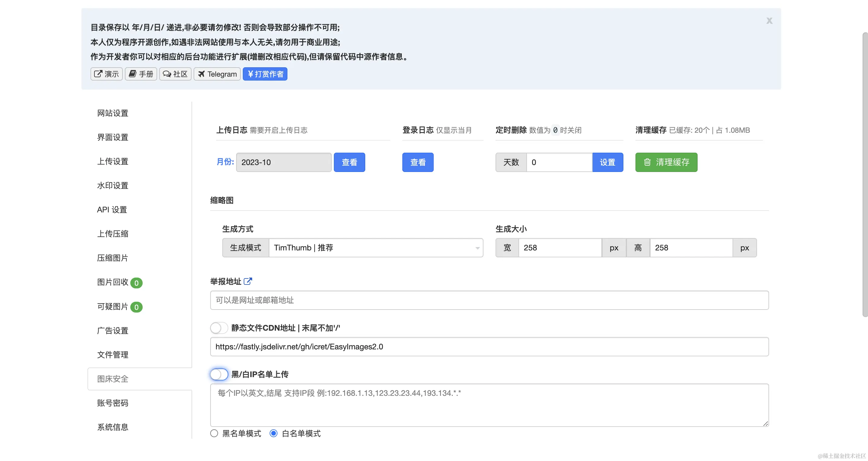The height and width of the screenshot is (461, 868).
Task: Select the 黑名单模式 radio button
Action: coord(214,433)
